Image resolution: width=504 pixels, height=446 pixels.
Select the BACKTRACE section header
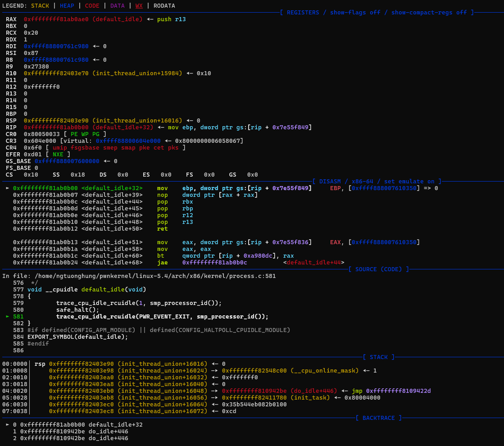coord(378,418)
